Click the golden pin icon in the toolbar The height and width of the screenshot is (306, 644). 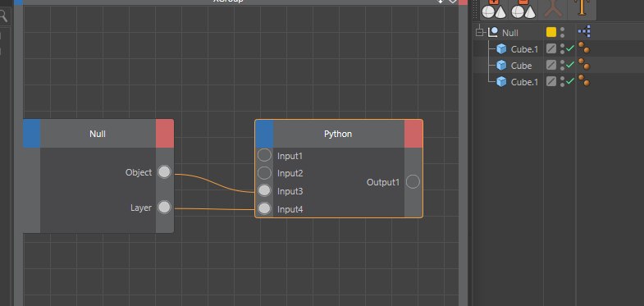(x=582, y=7)
